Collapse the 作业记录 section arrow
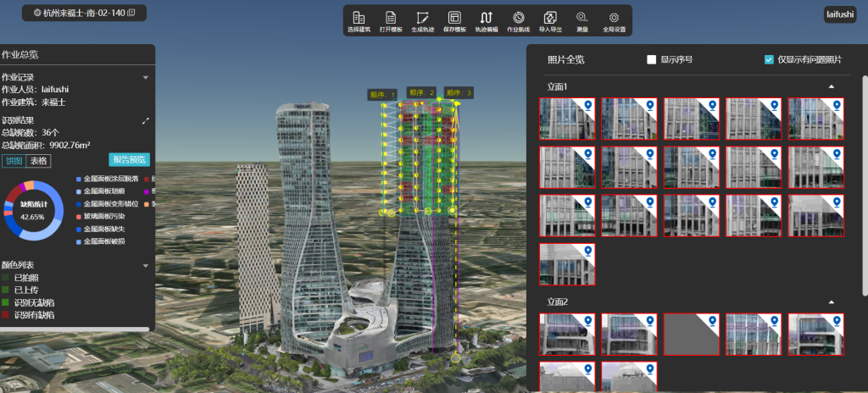Viewport: 868px width, 393px height. pyautogui.click(x=146, y=78)
